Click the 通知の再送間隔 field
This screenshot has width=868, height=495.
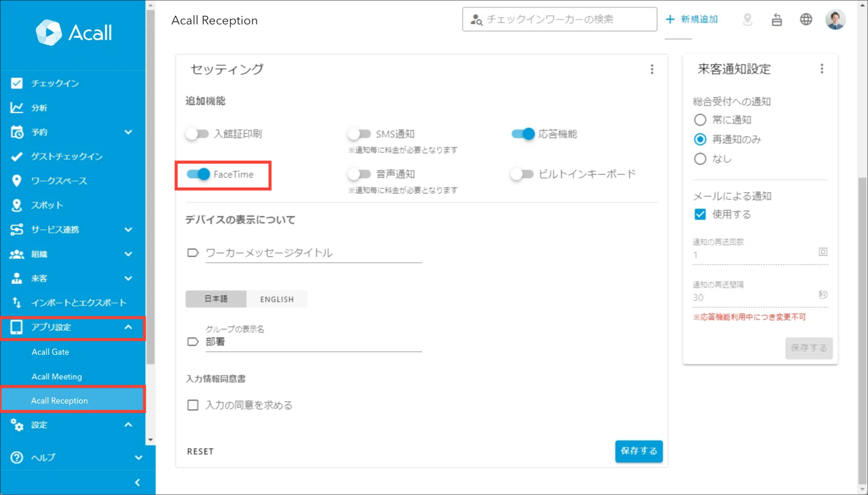point(760,297)
